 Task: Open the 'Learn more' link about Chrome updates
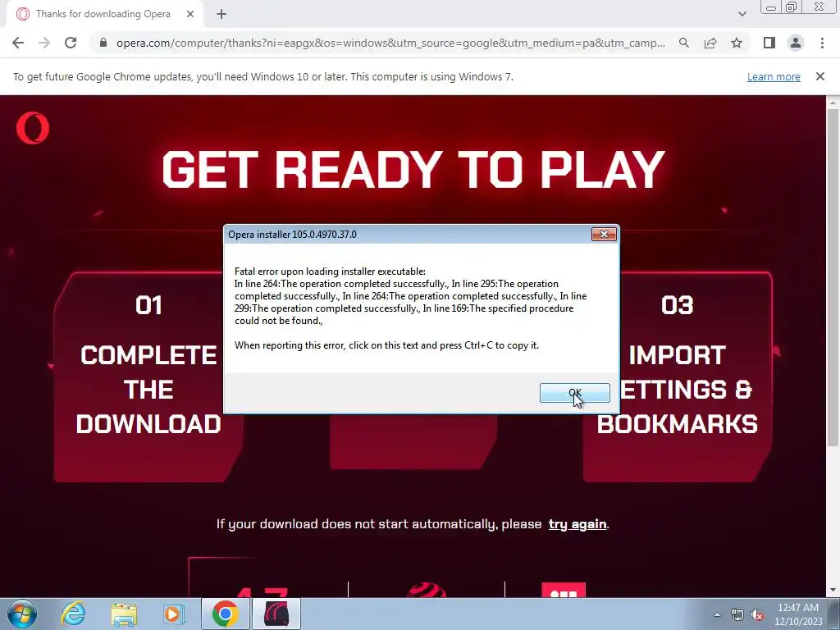774,76
